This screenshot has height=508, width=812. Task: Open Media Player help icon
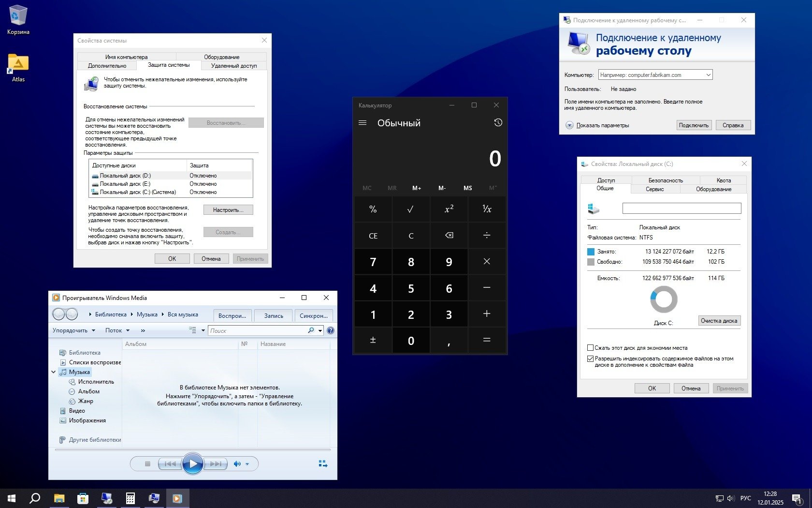tap(331, 330)
